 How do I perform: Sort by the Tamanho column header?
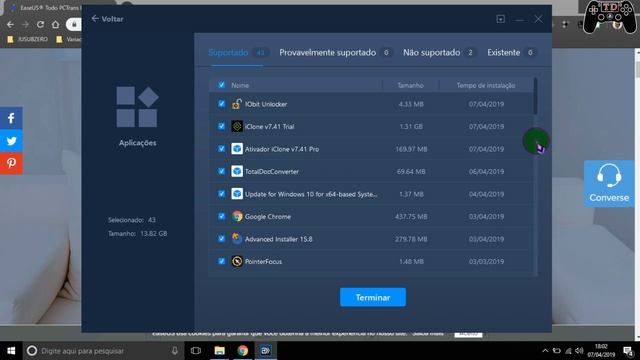411,85
